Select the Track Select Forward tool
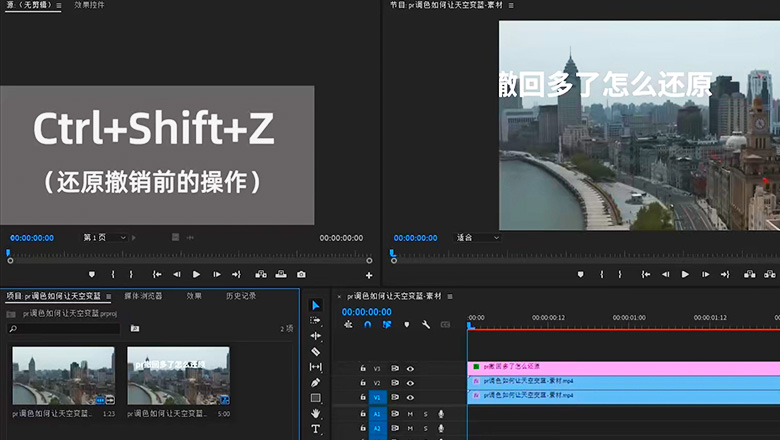The height and width of the screenshot is (440, 780). [x=315, y=321]
